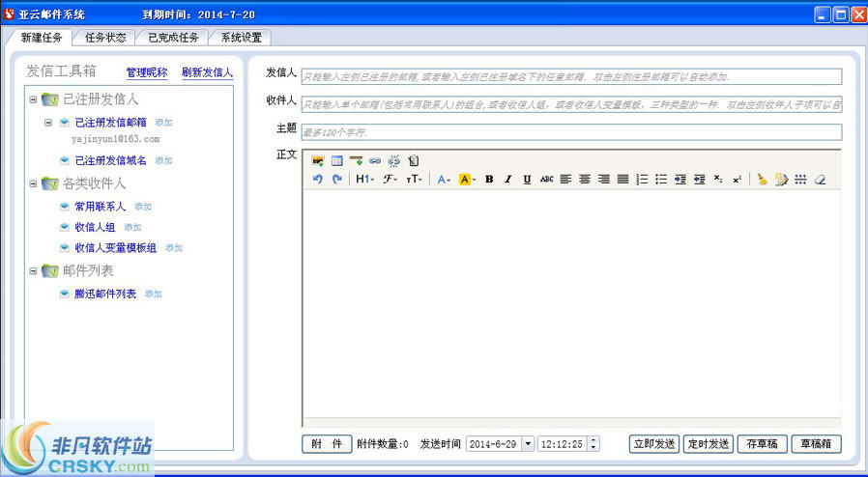Screen dimensions: 868x477
Task: Justify the text
Action: [622, 179]
